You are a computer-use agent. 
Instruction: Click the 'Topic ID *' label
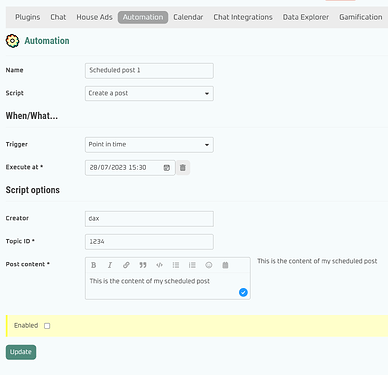20,241
